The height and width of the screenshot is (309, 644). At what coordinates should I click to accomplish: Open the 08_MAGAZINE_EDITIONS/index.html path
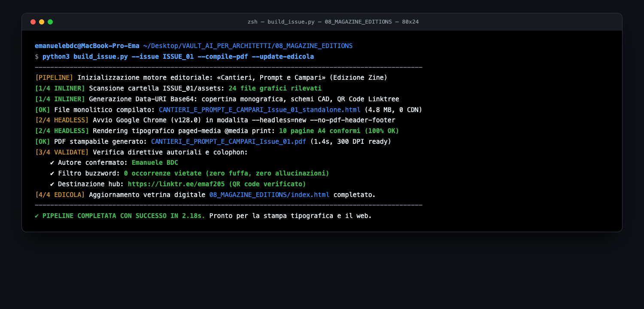[x=269, y=195]
